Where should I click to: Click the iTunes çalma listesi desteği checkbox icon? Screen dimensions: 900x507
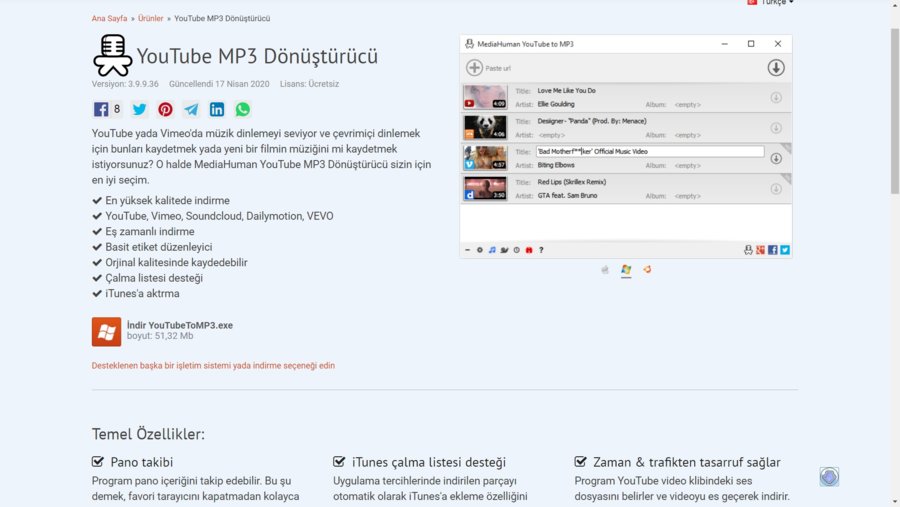tap(339, 462)
